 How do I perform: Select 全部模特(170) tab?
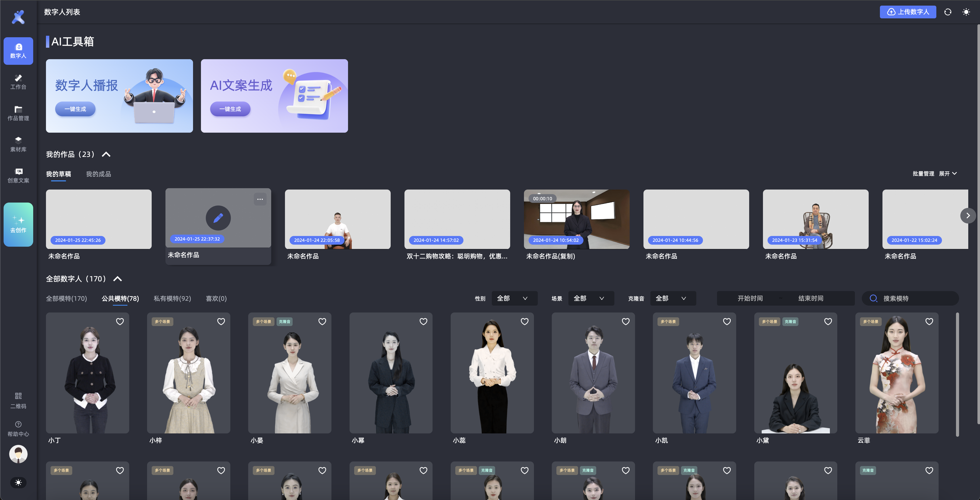click(x=67, y=299)
